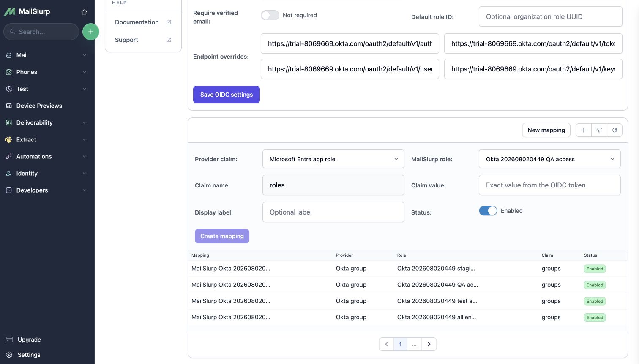639x364 pixels.
Task: Open MailSlurp role dropdown
Action: [550, 159]
